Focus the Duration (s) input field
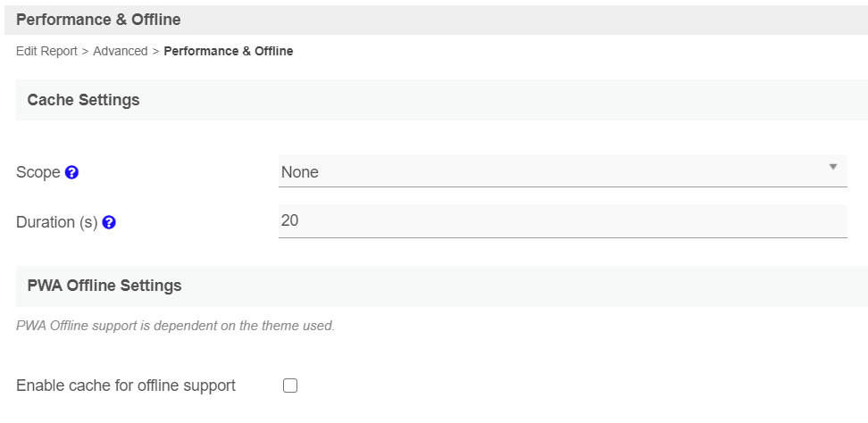 [563, 220]
